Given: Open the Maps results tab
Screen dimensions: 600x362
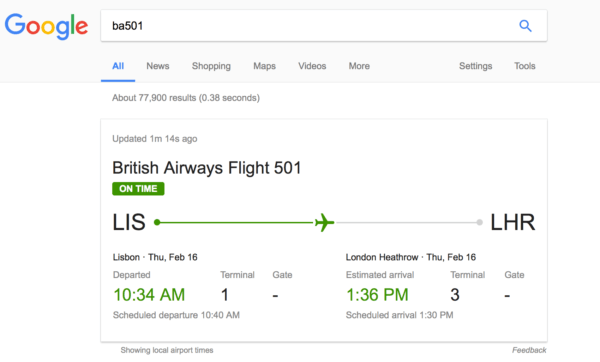Looking at the screenshot, I should coord(264,66).
